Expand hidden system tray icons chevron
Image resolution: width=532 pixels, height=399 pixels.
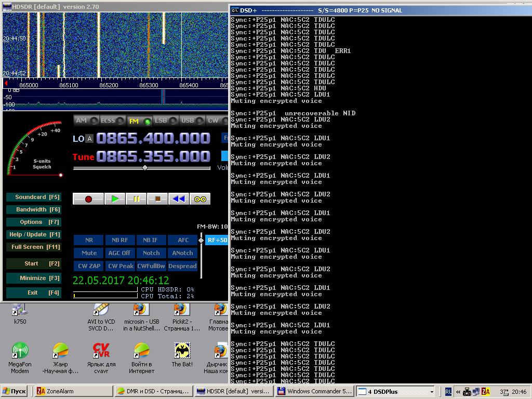pyautogui.click(x=458, y=392)
